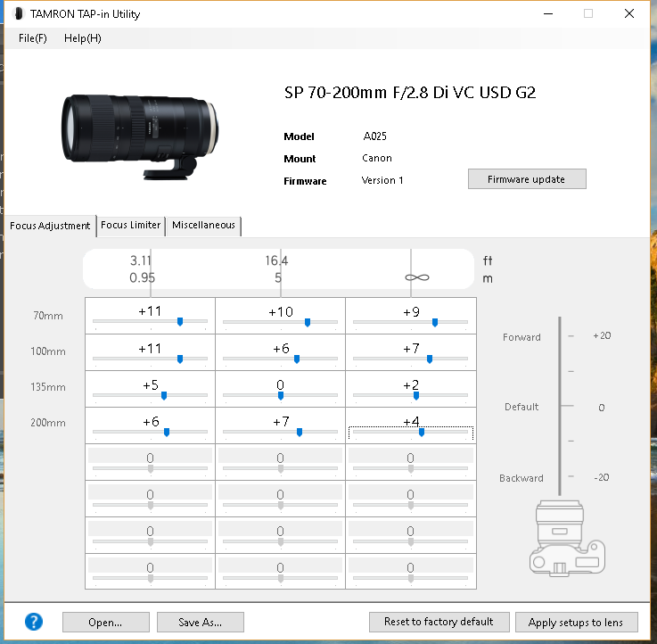Switch to the Focus Limiter tab
The width and height of the screenshot is (657, 644).
(131, 225)
